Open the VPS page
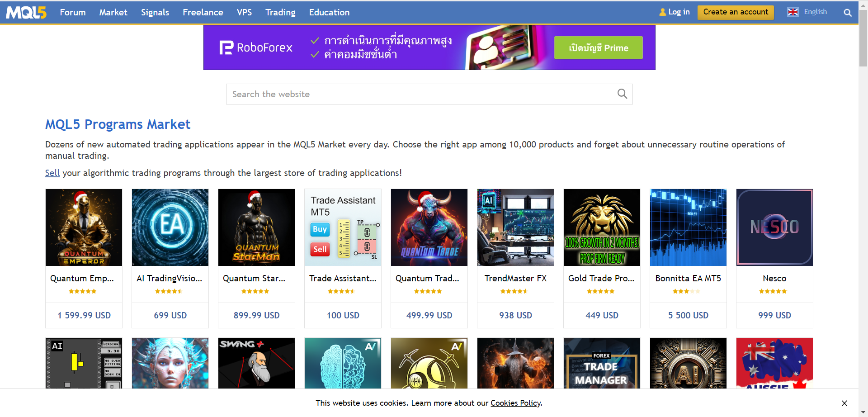Viewport: 868px width, 417px height. point(245,12)
